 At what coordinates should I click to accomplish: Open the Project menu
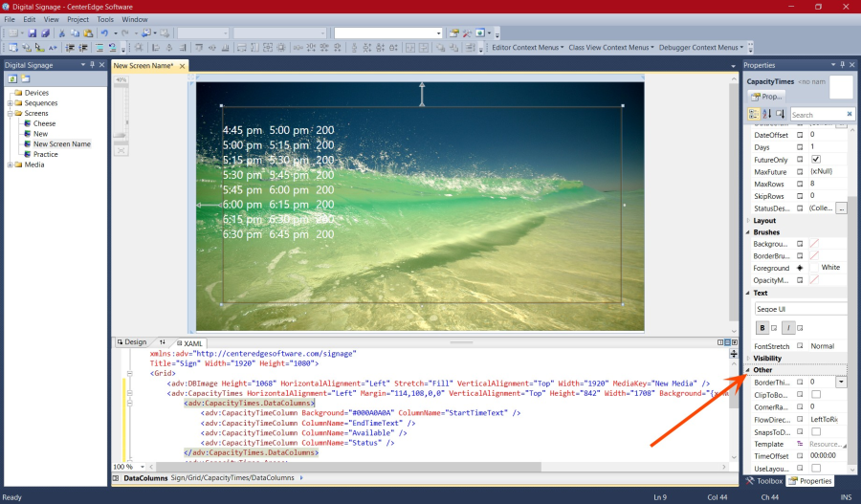(x=77, y=19)
